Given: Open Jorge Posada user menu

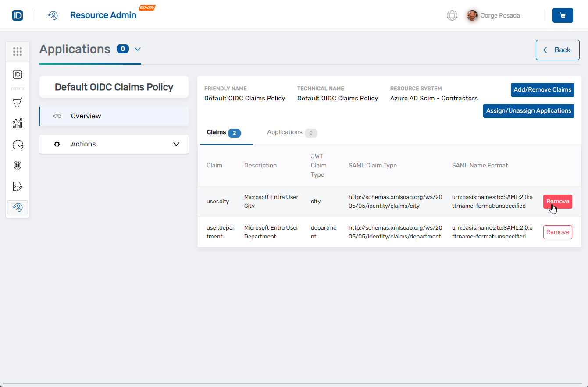Looking at the screenshot, I should (x=493, y=15).
